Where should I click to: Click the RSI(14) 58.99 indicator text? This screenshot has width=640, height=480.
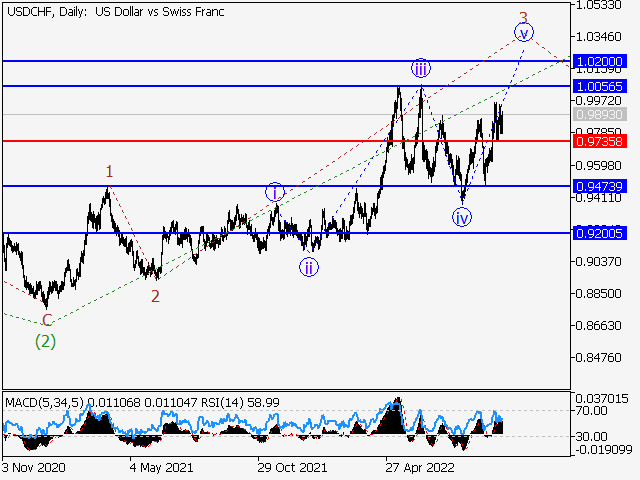[x=240, y=403]
